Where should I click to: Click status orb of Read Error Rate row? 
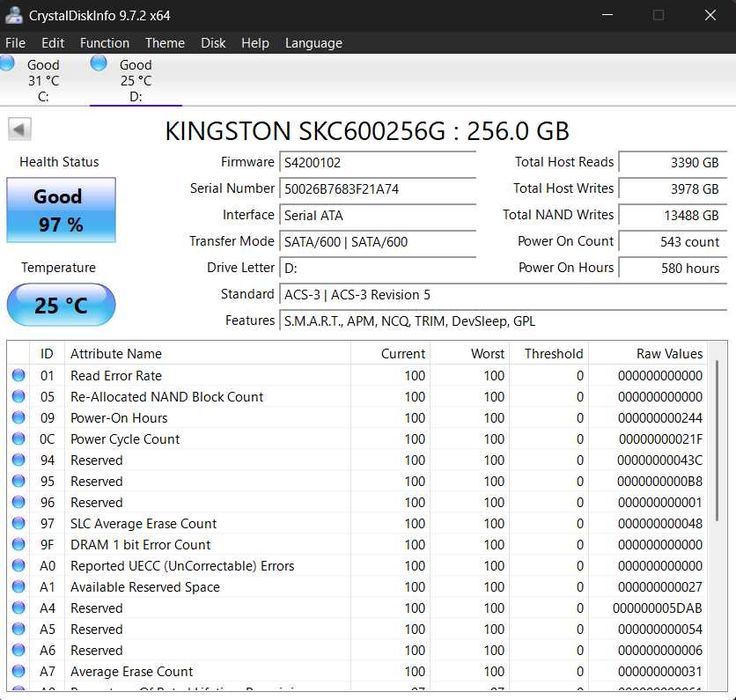(x=18, y=375)
